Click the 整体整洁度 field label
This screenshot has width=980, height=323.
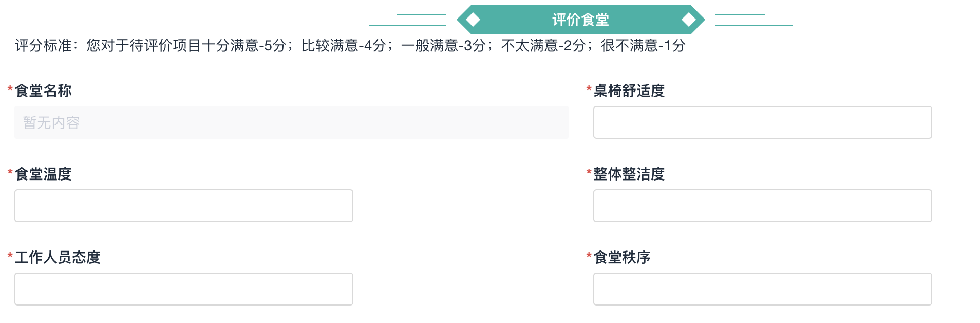(629, 174)
